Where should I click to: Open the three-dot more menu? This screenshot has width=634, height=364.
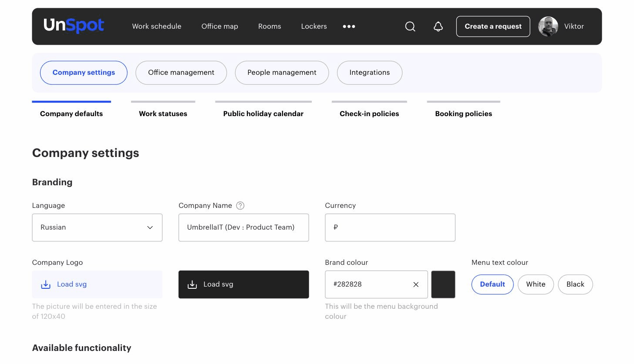[x=349, y=27]
